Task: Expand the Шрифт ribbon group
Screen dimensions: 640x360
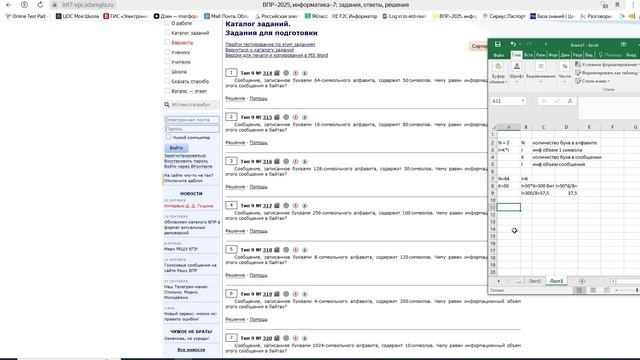Action: click(516, 73)
